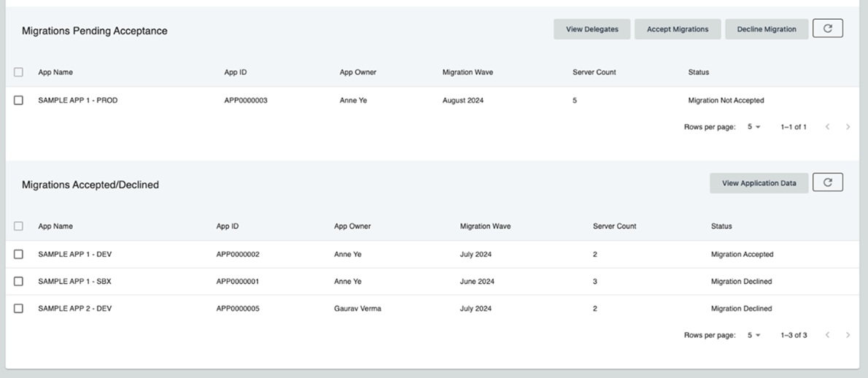Open rows per page dropdown in Accepted/Declined table
The height and width of the screenshot is (378, 868).
click(753, 335)
